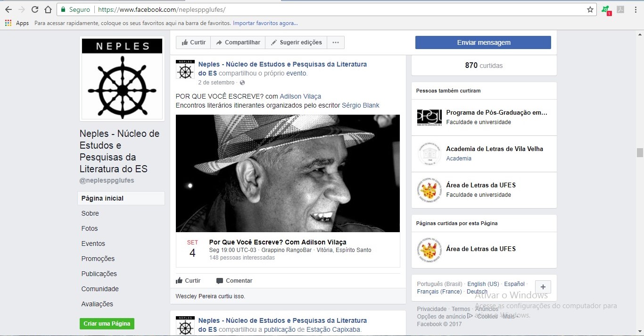This screenshot has width=644, height=336.
Task: Open event title Por Que Você Escreve
Action: tap(278, 242)
